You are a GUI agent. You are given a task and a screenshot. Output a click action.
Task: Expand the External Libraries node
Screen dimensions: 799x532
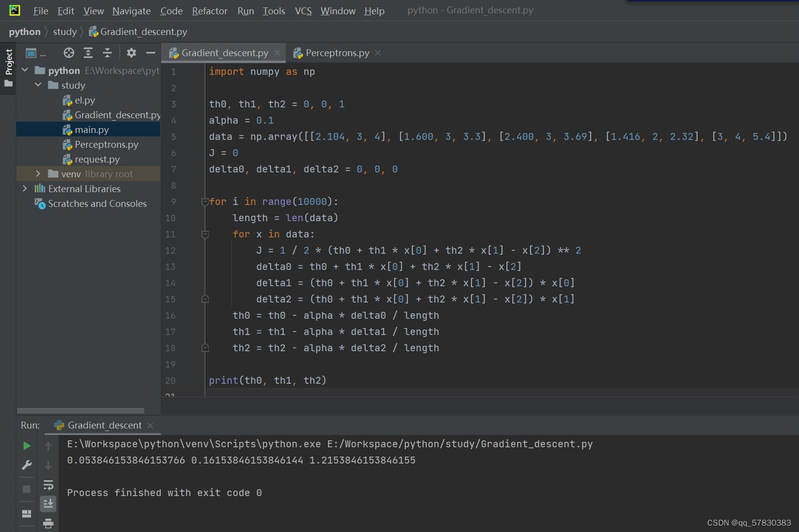(x=25, y=189)
